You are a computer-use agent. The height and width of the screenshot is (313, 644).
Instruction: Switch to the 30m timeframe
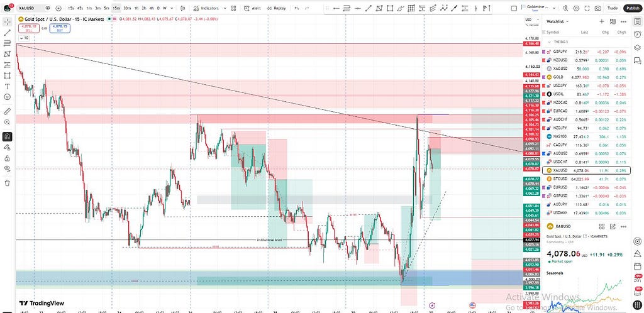click(127, 8)
